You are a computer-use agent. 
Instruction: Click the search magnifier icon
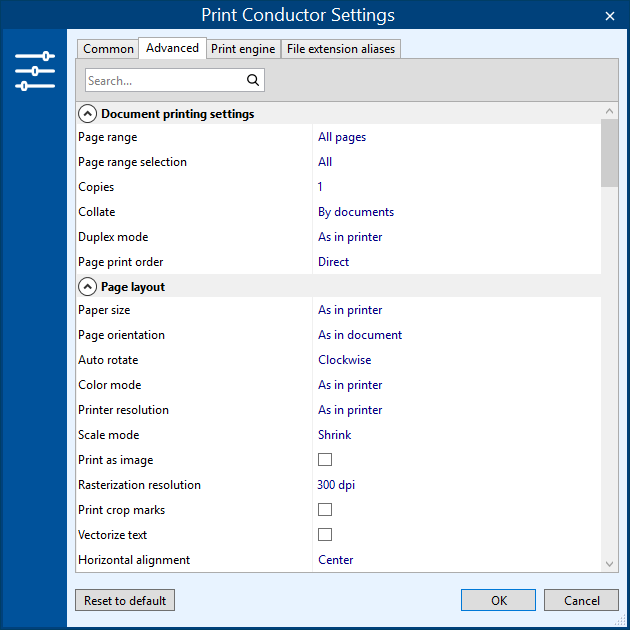(x=253, y=81)
